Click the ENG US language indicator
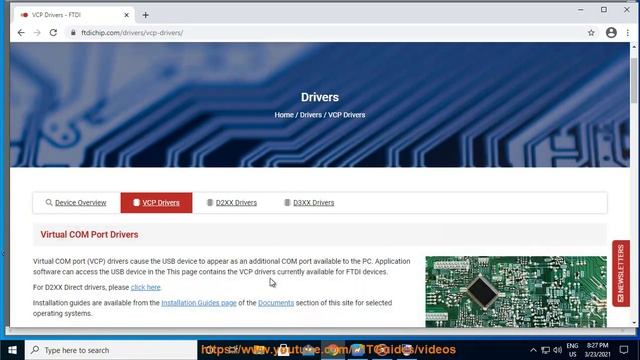 pos(572,350)
